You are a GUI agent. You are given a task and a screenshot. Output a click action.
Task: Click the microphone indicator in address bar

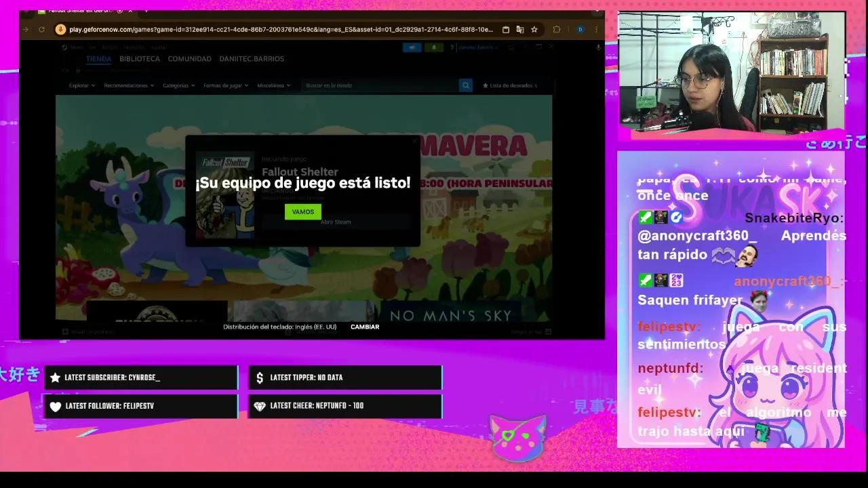[60, 29]
